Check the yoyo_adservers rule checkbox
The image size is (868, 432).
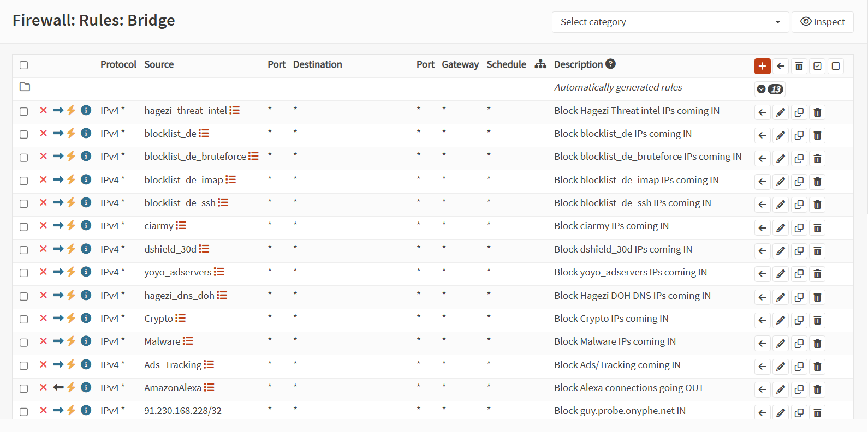(23, 273)
